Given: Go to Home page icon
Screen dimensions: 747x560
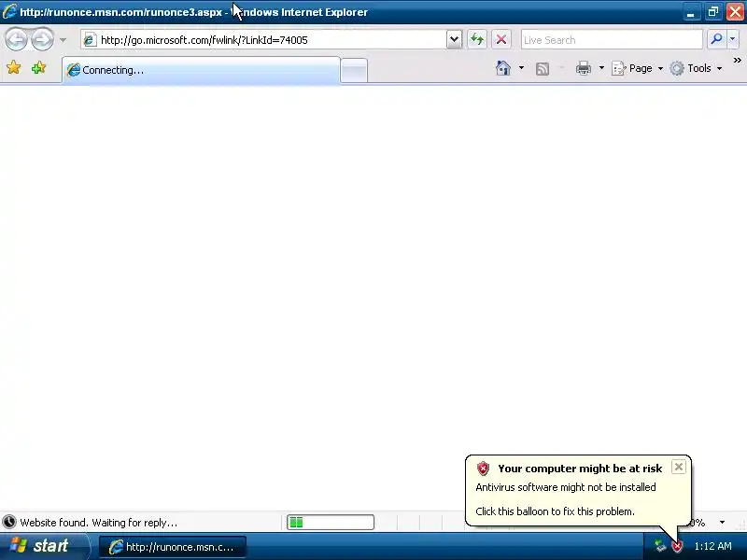Looking at the screenshot, I should coord(503,68).
